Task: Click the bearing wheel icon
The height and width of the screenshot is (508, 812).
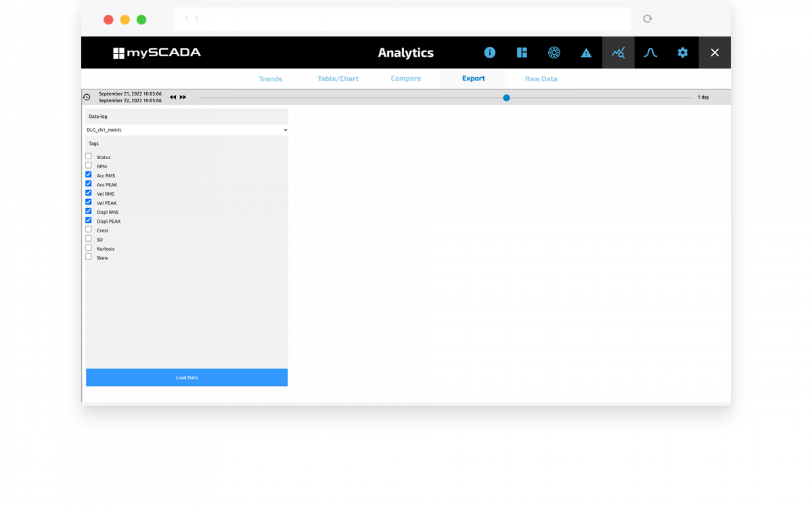Action: coord(554,53)
